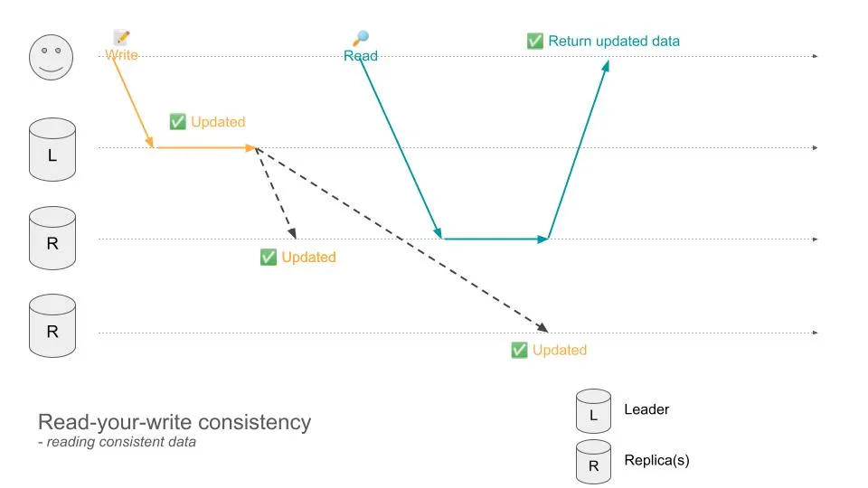Click the magnifying glass icon above Read

tap(361, 39)
